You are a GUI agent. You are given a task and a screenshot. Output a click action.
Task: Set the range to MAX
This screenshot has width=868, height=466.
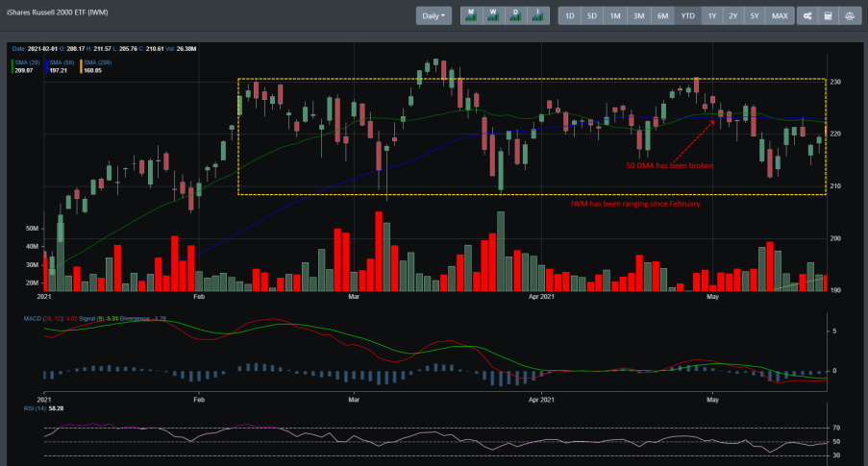click(x=780, y=16)
